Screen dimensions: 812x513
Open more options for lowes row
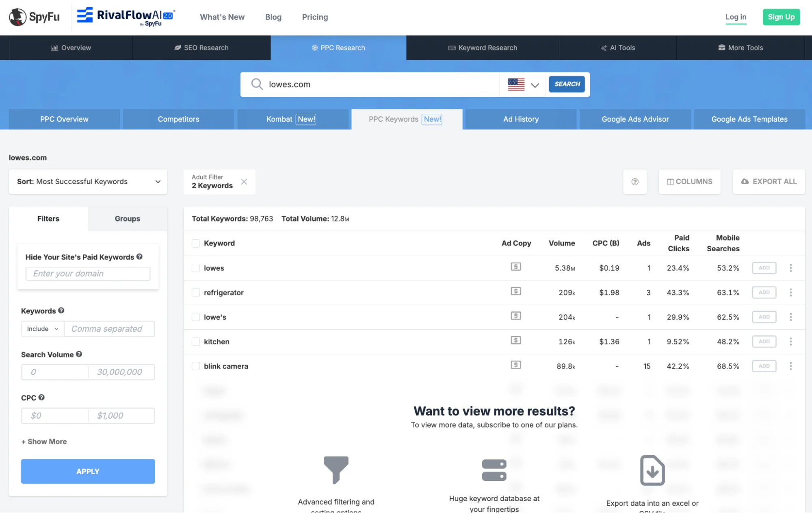(x=790, y=268)
